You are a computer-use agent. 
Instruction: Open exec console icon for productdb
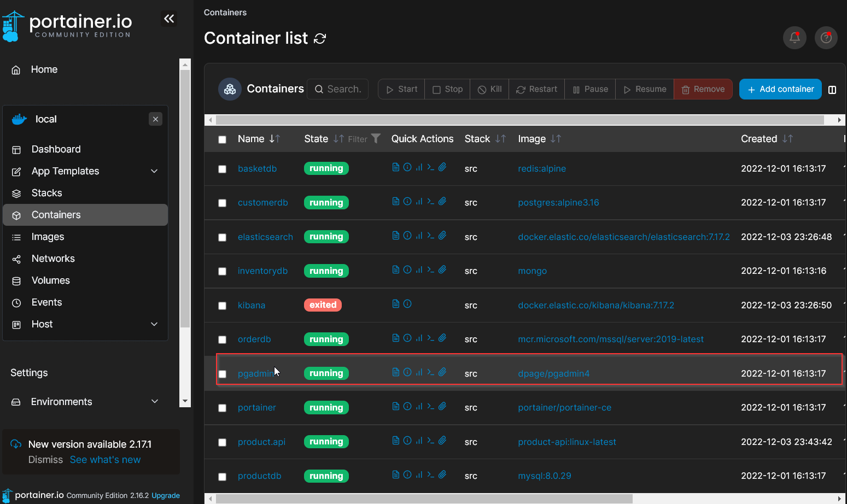tap(430, 474)
